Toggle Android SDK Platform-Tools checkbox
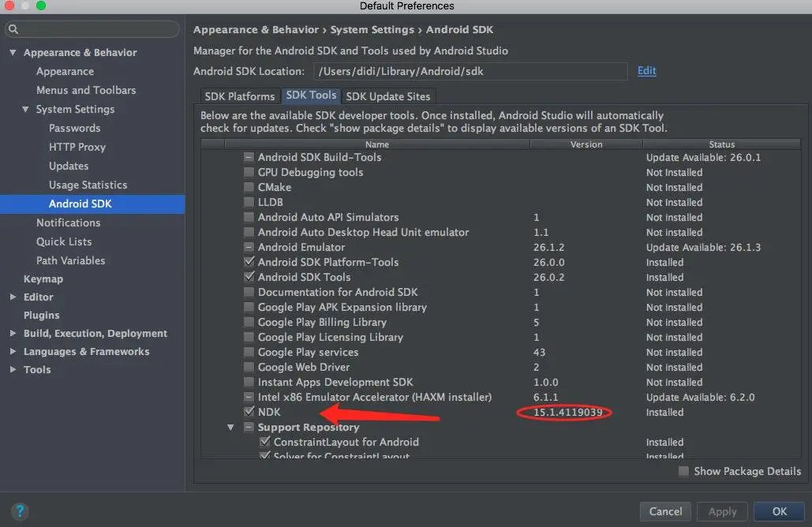Image resolution: width=812 pixels, height=527 pixels. (249, 261)
